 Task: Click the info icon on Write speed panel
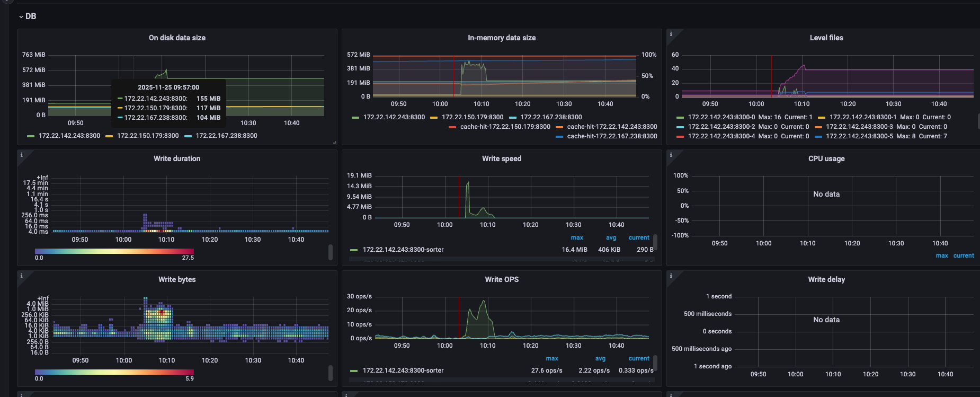tap(346, 155)
